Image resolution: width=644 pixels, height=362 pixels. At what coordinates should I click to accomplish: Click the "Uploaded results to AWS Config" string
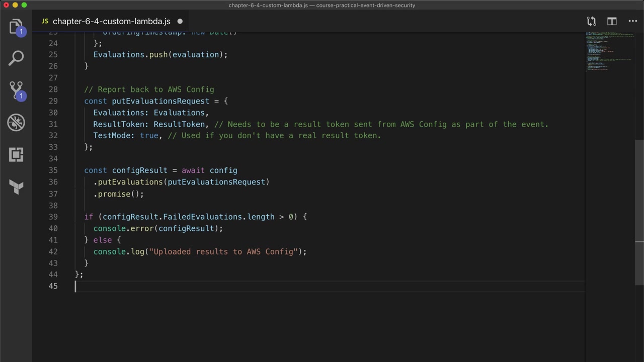click(x=223, y=251)
